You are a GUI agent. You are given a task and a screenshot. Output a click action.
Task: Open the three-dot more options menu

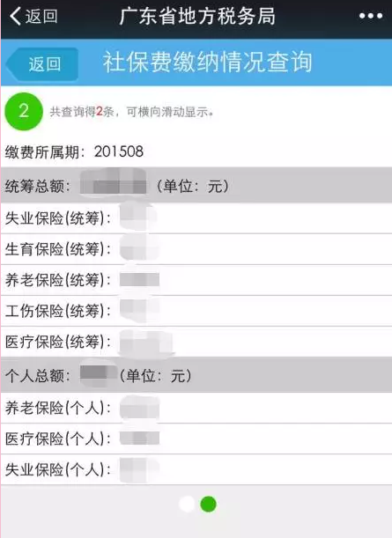370,16
